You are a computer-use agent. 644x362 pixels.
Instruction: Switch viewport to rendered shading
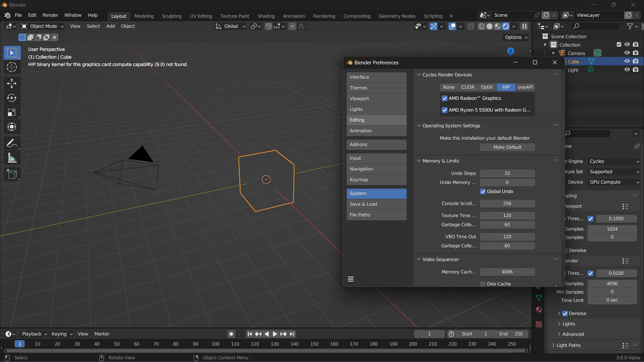506,26
